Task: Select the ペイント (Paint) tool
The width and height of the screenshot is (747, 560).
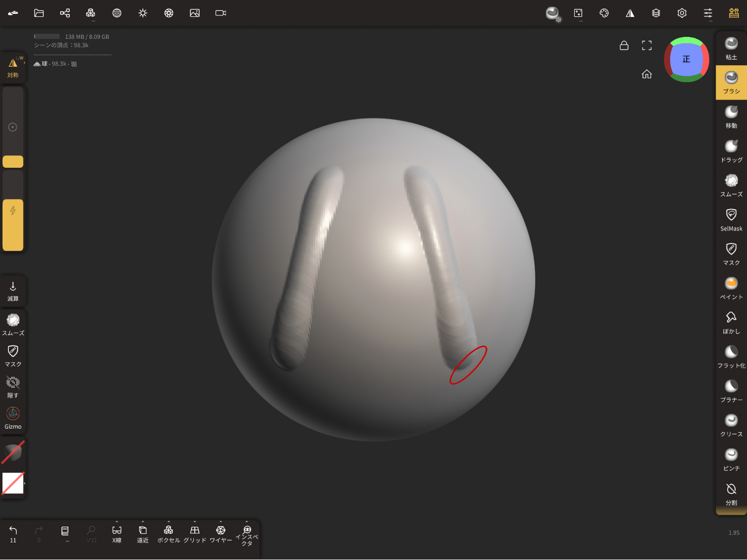Action: point(731,288)
